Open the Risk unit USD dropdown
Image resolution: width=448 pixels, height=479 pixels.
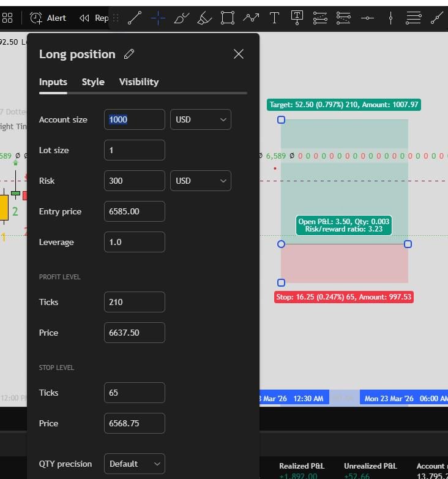tap(200, 181)
